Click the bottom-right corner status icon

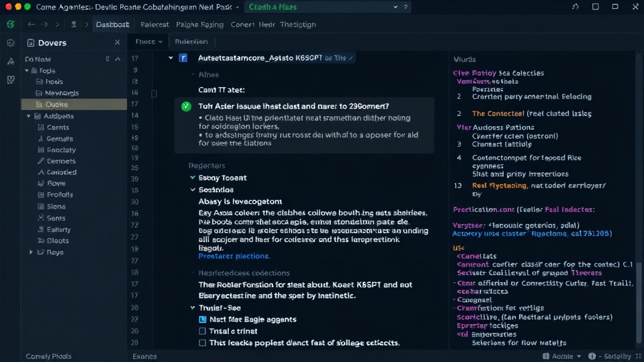pyautogui.click(x=638, y=356)
